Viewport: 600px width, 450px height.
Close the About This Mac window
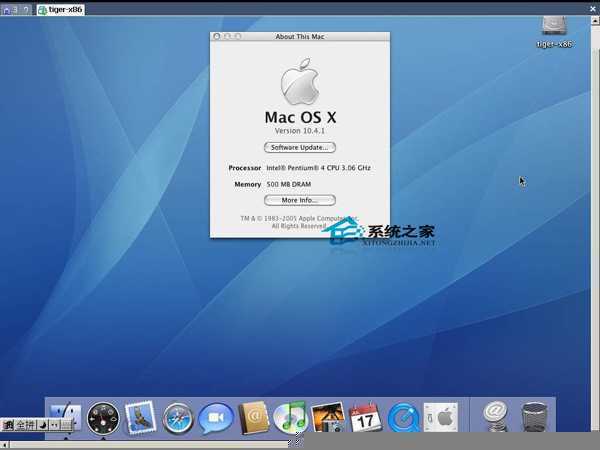coord(217,36)
